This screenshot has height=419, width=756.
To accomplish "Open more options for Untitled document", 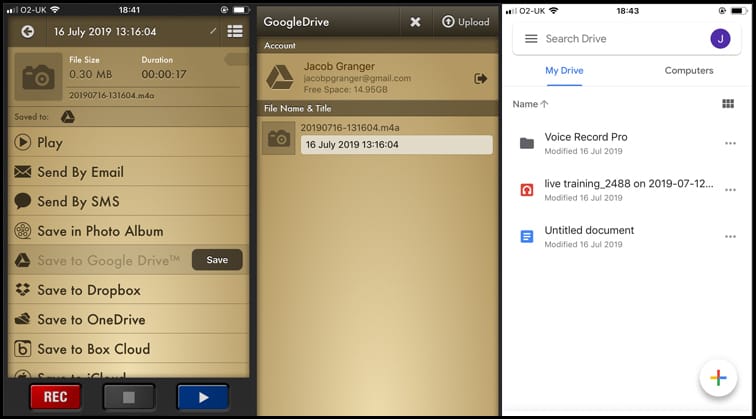I will (730, 237).
